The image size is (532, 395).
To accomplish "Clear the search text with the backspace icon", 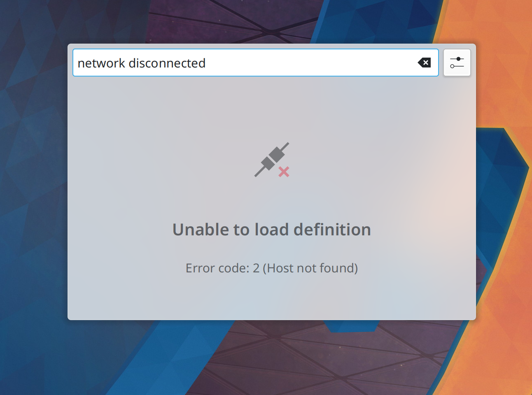I will point(424,63).
